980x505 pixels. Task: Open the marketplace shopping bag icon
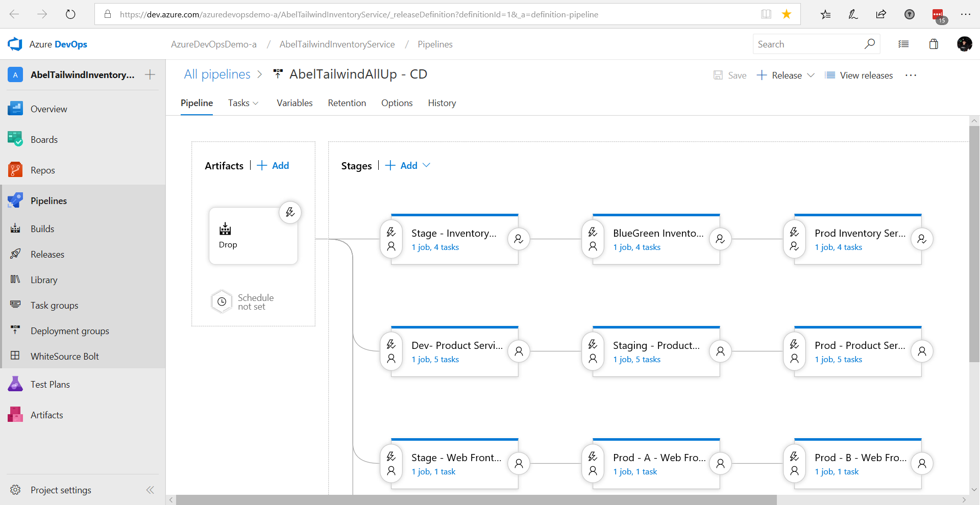pos(934,44)
